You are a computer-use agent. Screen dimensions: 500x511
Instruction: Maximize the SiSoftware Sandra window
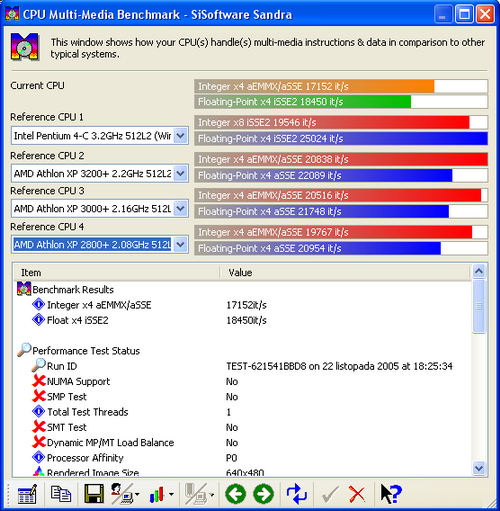[464, 14]
